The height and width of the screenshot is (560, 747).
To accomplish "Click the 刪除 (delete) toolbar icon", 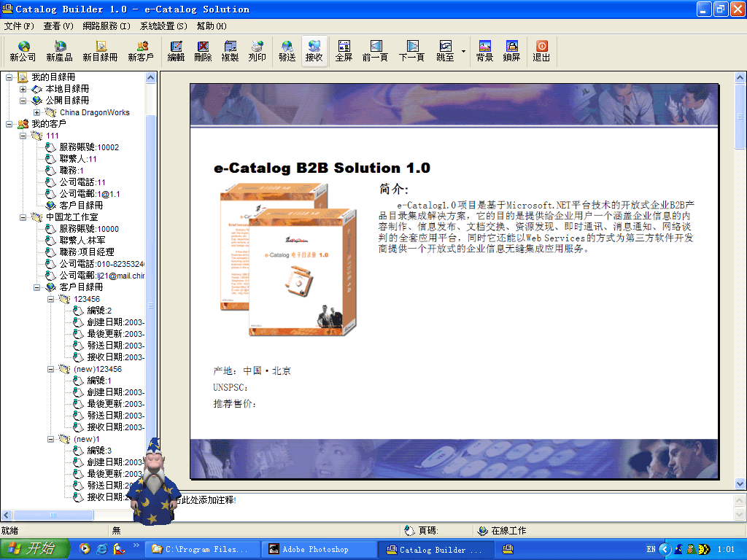I will tap(203, 52).
